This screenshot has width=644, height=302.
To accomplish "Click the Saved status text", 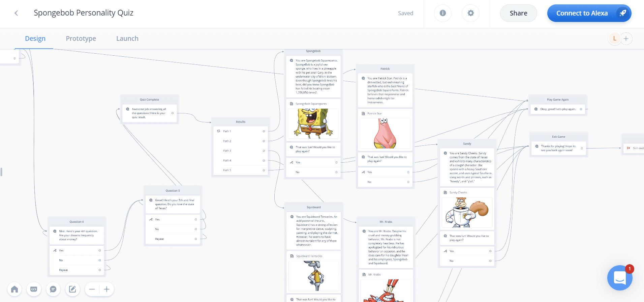I will point(405,13).
